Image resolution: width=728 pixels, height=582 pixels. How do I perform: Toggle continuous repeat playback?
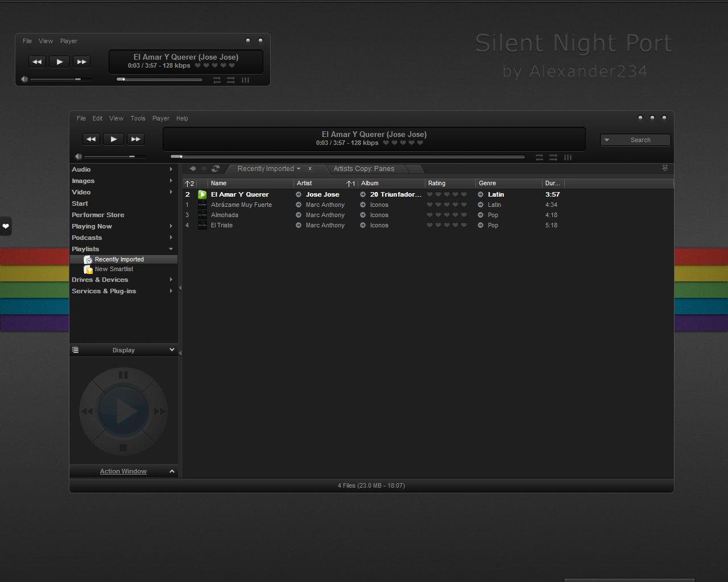[x=552, y=157]
